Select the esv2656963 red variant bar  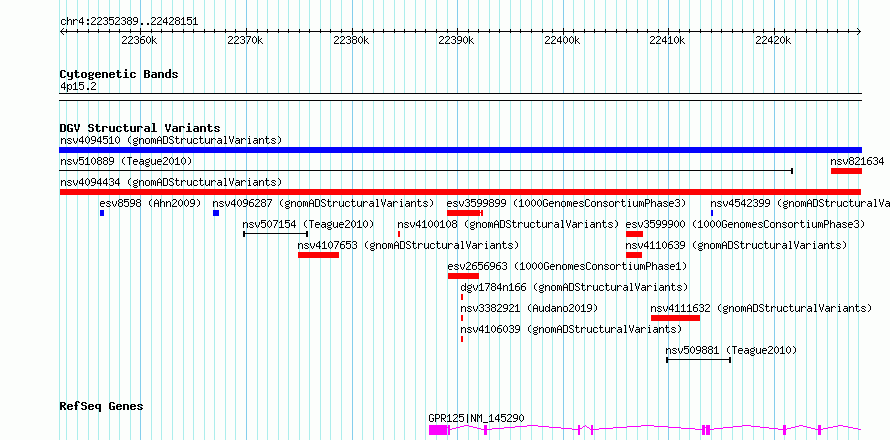[x=463, y=276]
